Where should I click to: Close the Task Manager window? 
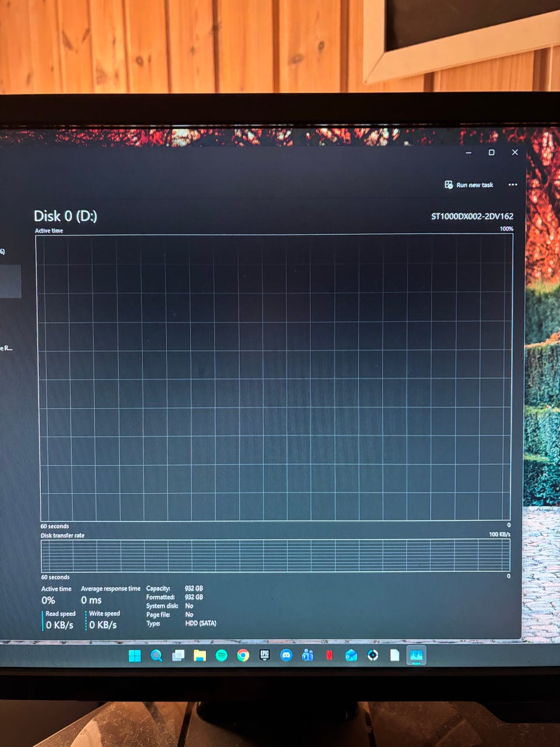[x=514, y=152]
